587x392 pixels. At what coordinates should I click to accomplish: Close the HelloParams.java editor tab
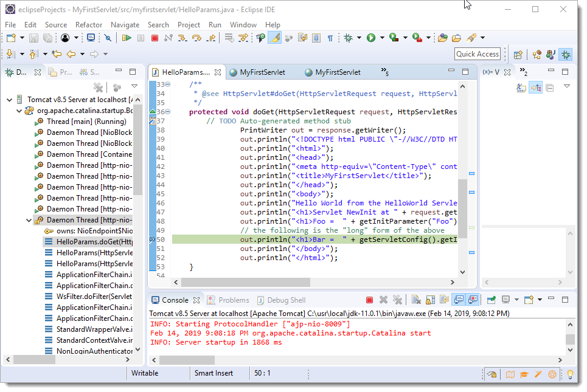pyautogui.click(x=218, y=72)
